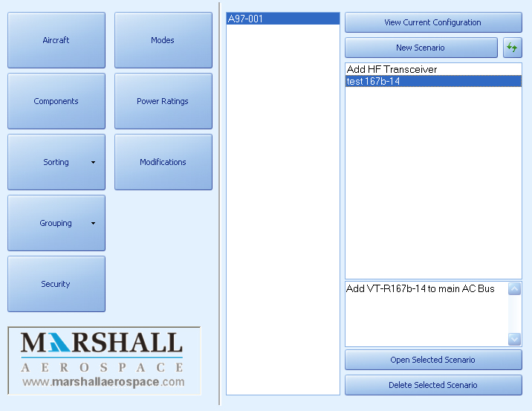Select aircraft A97-001 in the list
The image size is (532, 411).
pos(282,19)
